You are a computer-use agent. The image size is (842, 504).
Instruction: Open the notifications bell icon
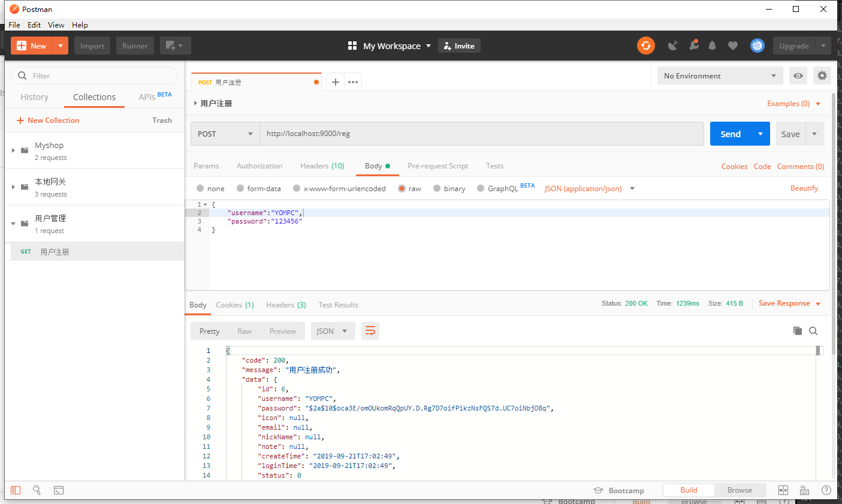712,46
